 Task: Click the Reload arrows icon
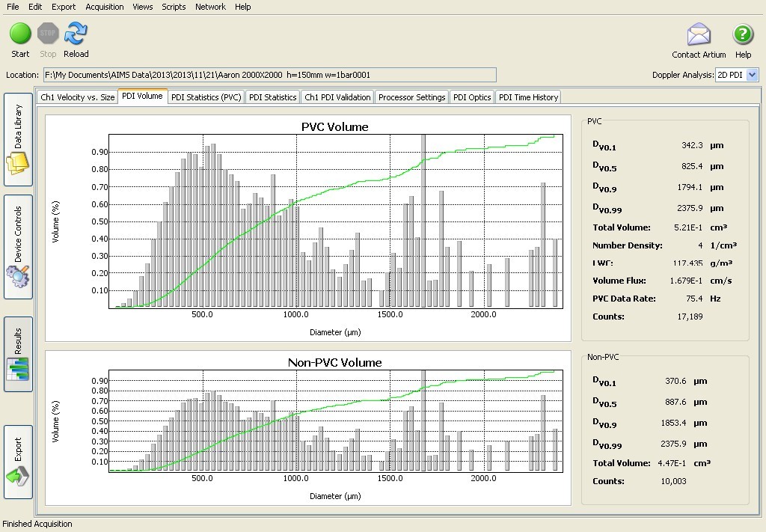tap(76, 34)
